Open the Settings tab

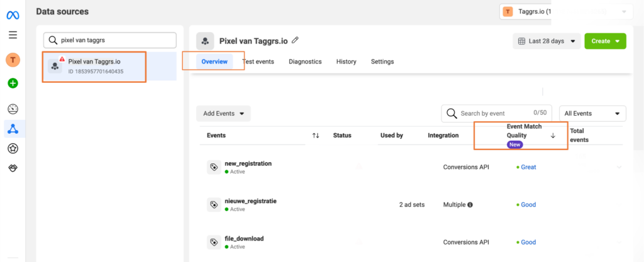pyautogui.click(x=382, y=62)
